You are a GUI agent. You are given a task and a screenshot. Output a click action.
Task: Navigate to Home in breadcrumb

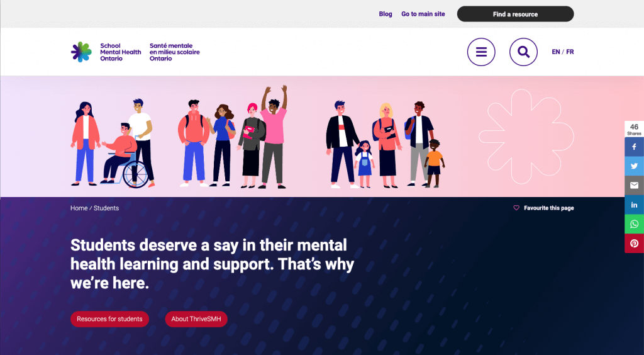pyautogui.click(x=79, y=208)
